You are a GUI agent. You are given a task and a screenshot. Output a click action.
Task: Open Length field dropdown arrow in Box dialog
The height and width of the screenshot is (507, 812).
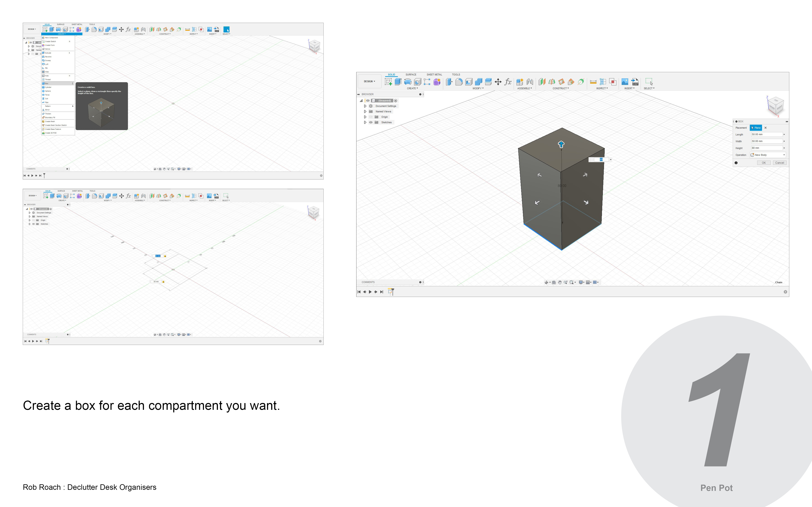pos(784,134)
